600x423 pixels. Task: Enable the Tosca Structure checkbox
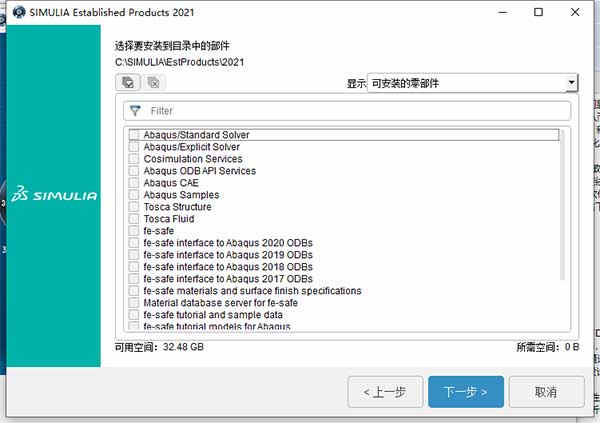pyautogui.click(x=134, y=207)
